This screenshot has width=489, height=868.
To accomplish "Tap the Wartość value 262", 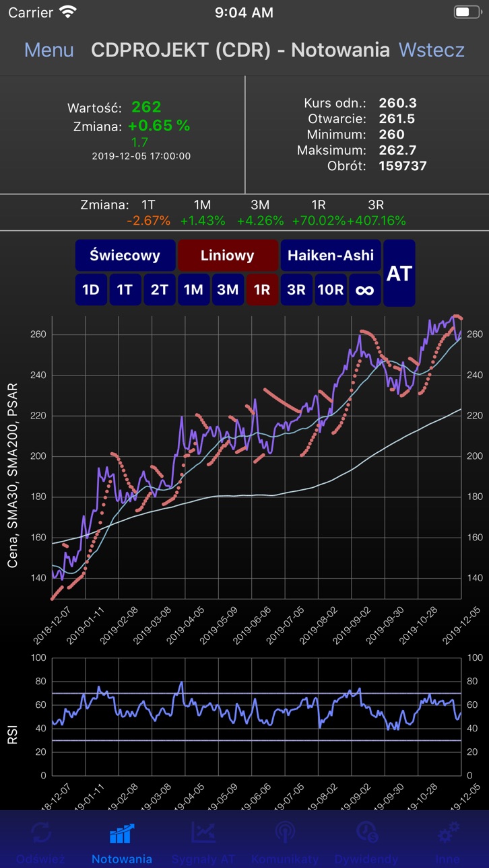I will (x=146, y=107).
